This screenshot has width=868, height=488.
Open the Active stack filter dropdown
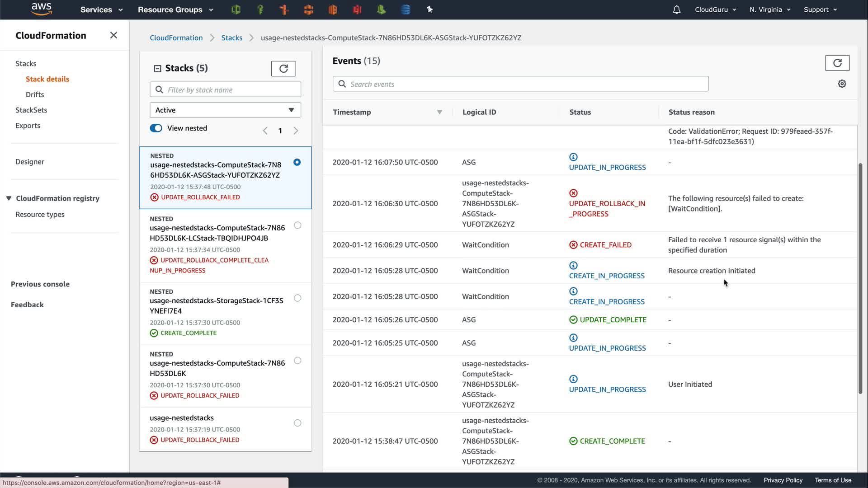[x=225, y=110]
